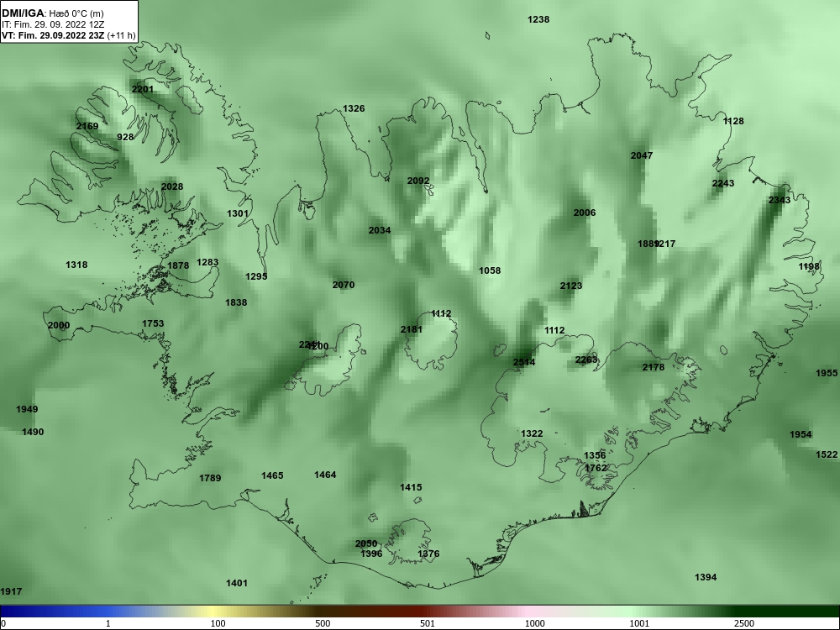Click the color scale label 2500
Screen dimensions: 840x630
pyautogui.click(x=744, y=623)
